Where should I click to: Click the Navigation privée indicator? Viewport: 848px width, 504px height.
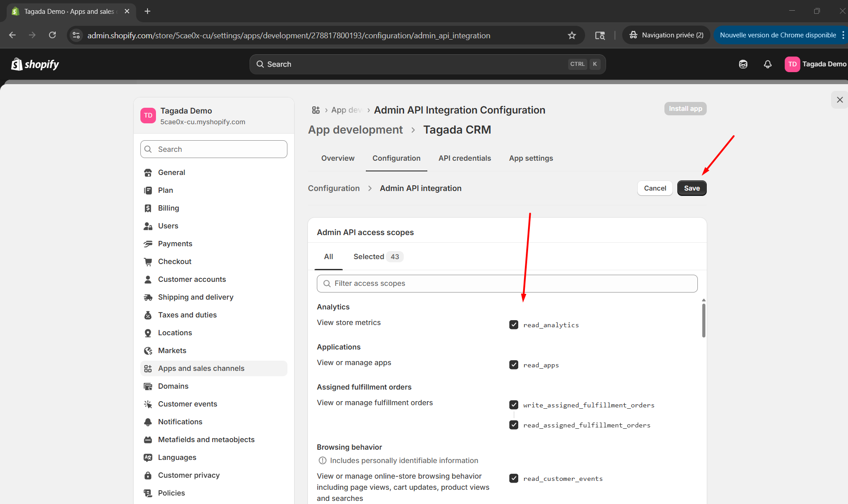[x=666, y=35]
